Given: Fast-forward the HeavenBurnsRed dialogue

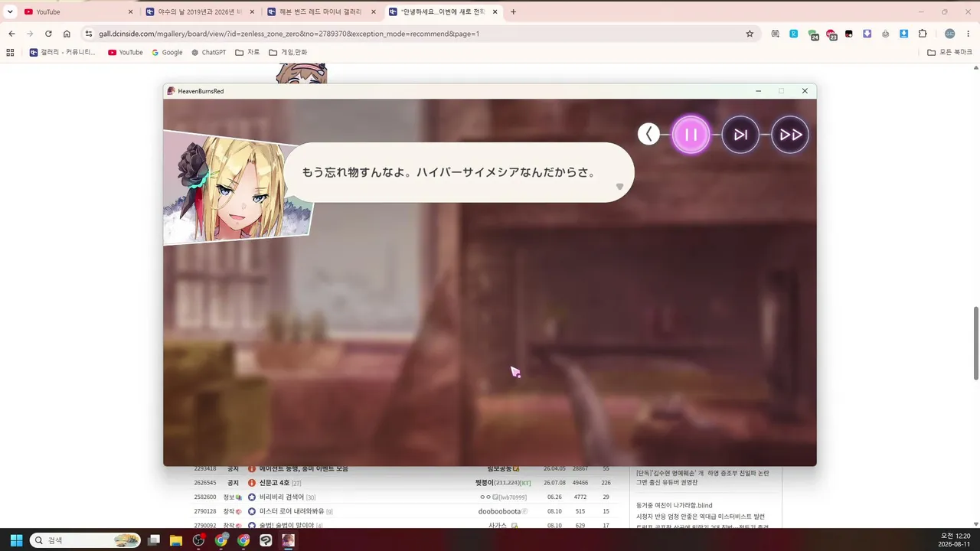Looking at the screenshot, I should [790, 135].
